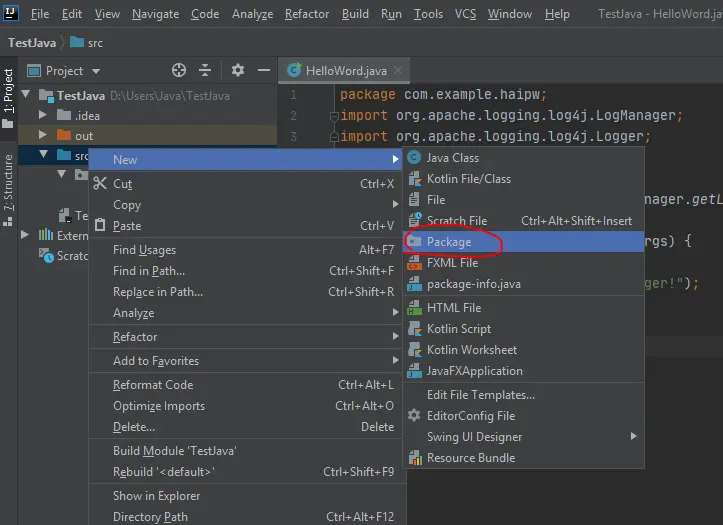The image size is (723, 525).
Task: Click Kotlin File/Class icon
Action: (x=415, y=179)
